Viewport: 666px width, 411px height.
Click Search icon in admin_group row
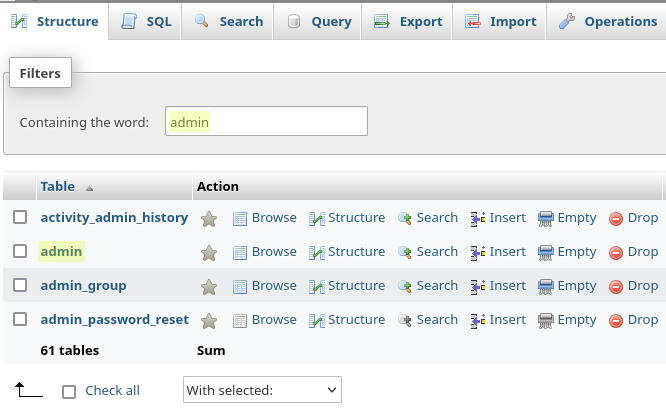click(405, 287)
